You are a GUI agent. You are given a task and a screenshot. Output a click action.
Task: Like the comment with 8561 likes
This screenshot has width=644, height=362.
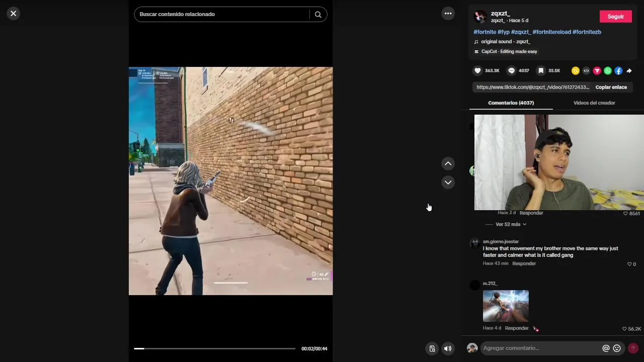[625, 214]
